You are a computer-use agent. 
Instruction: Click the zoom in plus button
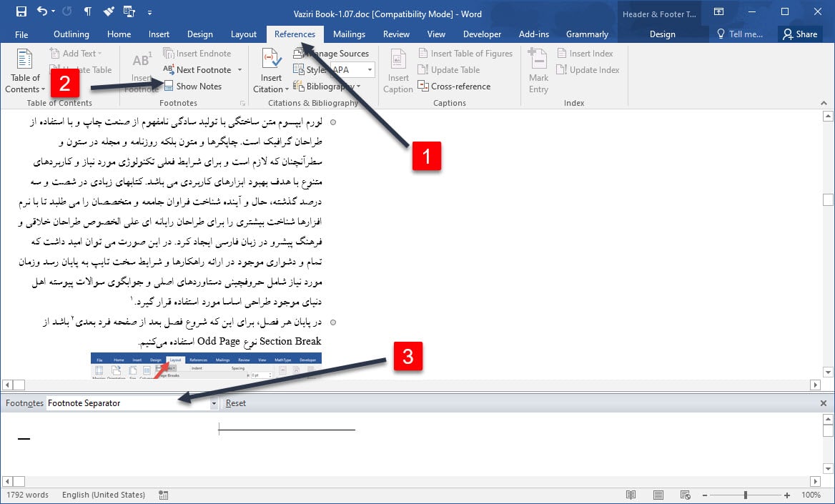coord(787,495)
